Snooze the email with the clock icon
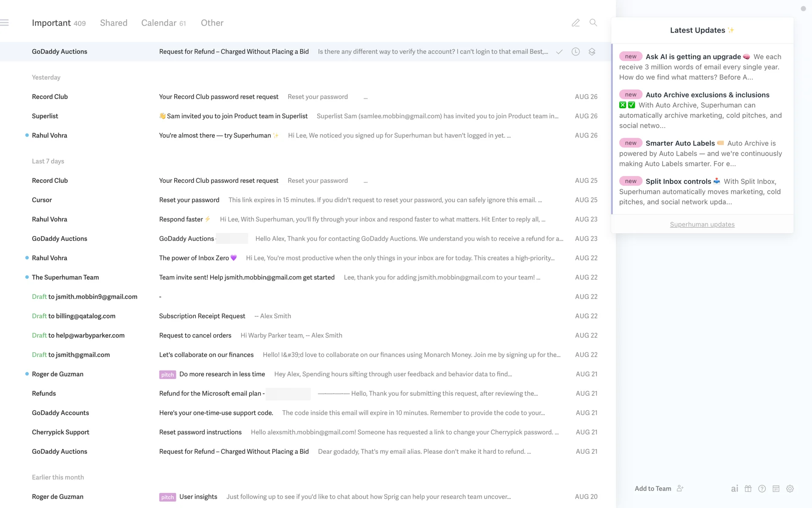 pos(576,52)
